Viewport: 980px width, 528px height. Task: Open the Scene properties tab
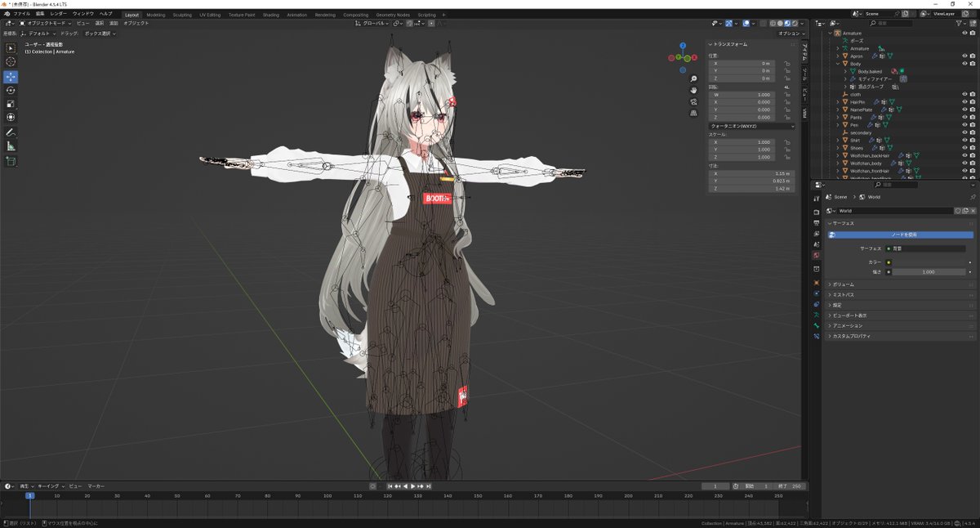point(817,244)
